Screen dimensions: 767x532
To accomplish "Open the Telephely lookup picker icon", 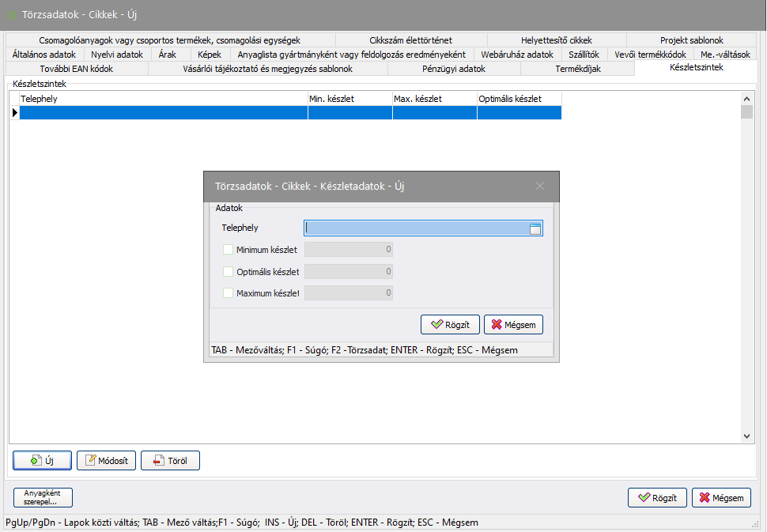I will click(x=535, y=229).
